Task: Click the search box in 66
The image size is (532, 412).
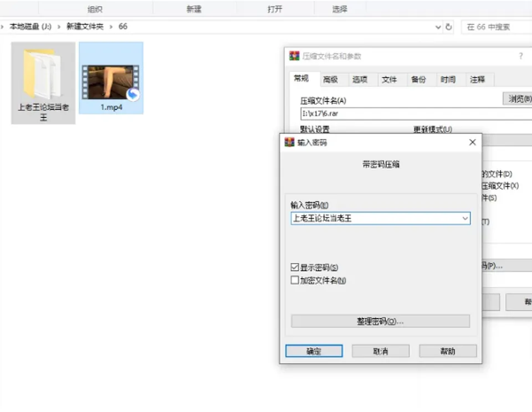Action: [497, 27]
